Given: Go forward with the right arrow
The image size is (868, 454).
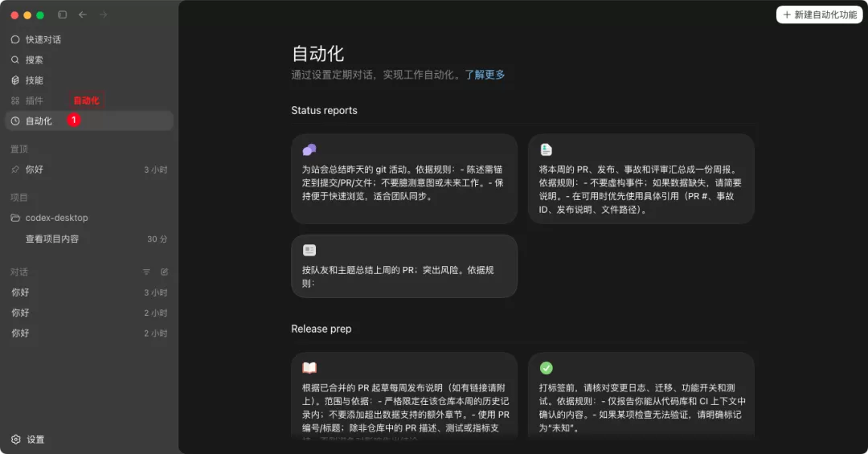Looking at the screenshot, I should pyautogui.click(x=103, y=15).
